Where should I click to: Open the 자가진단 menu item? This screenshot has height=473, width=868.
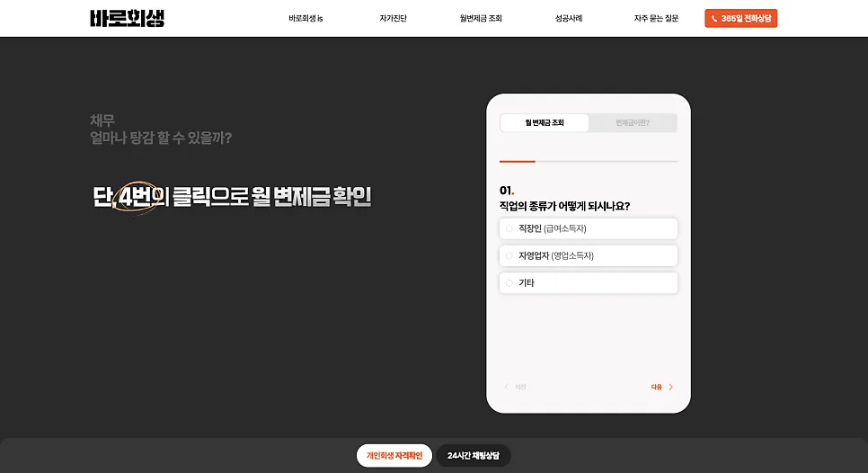click(393, 18)
